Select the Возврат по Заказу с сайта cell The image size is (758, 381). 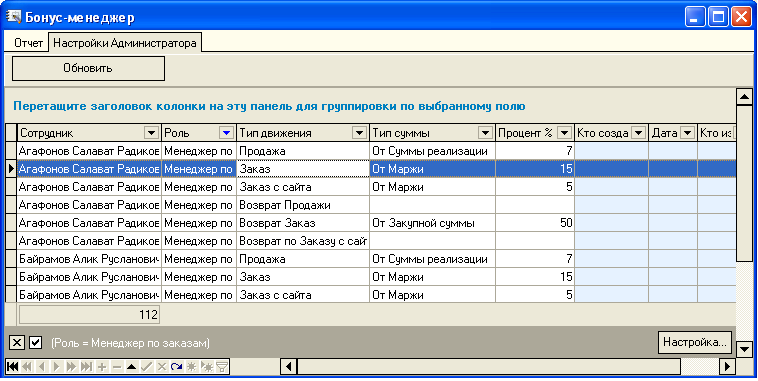pos(303,241)
